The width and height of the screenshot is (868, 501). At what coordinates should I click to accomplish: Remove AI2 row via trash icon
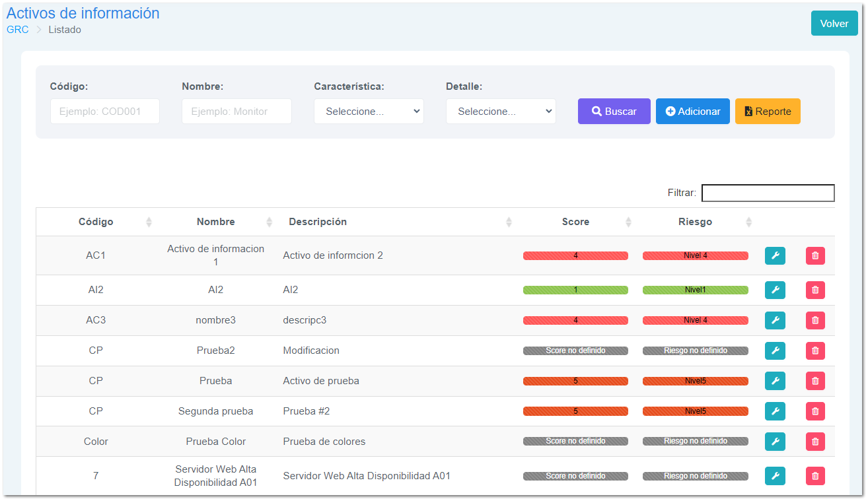coord(815,290)
